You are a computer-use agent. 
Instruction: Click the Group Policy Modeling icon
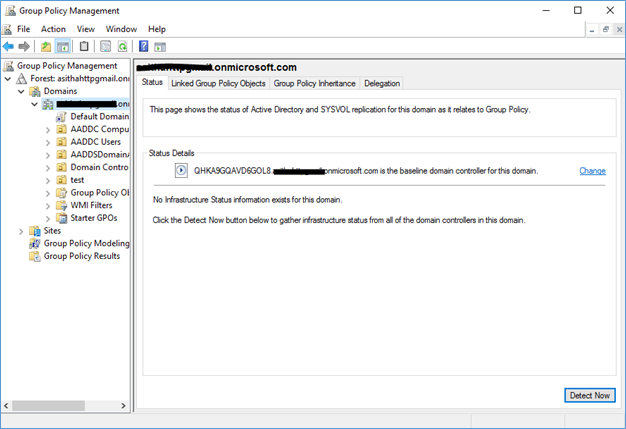35,243
